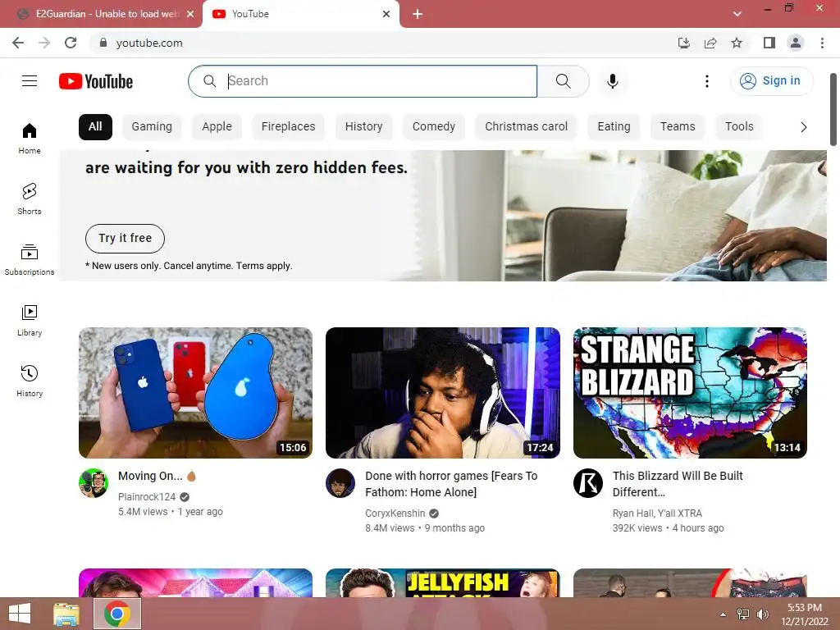Image resolution: width=840 pixels, height=630 pixels.
Task: Open CoryxKenshin channel name link
Action: [x=395, y=514]
